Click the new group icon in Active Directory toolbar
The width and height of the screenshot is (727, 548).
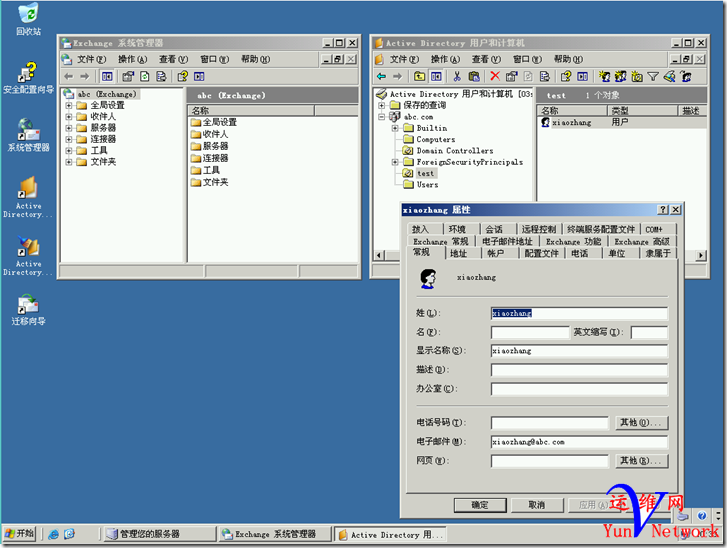click(620, 76)
